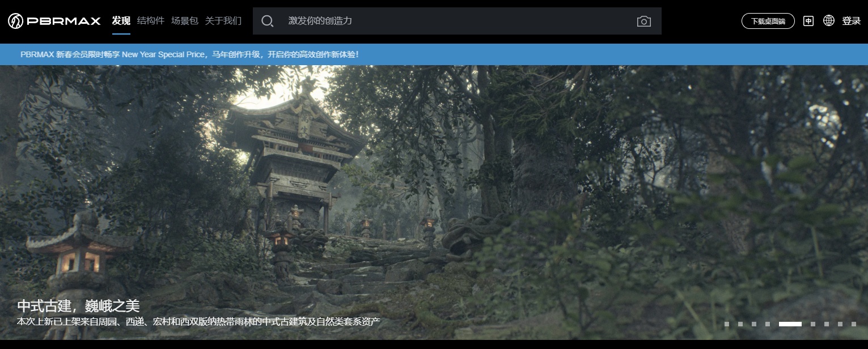Select the dot immediately right of active indicator
Screen dimensions: 868x349
813,324
